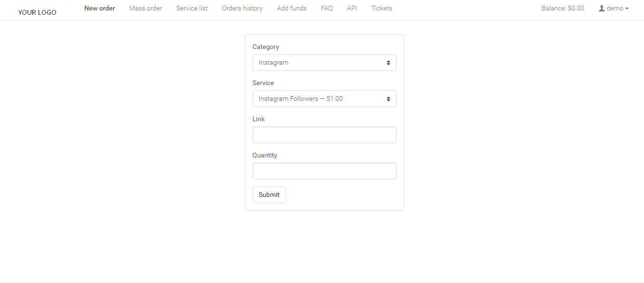Open the Add funds page
This screenshot has height=283, width=644.
click(x=292, y=8)
